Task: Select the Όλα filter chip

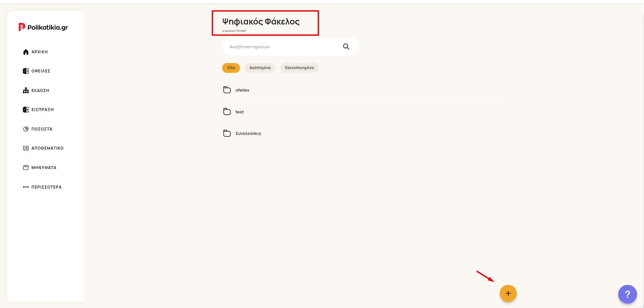Action: click(231, 68)
